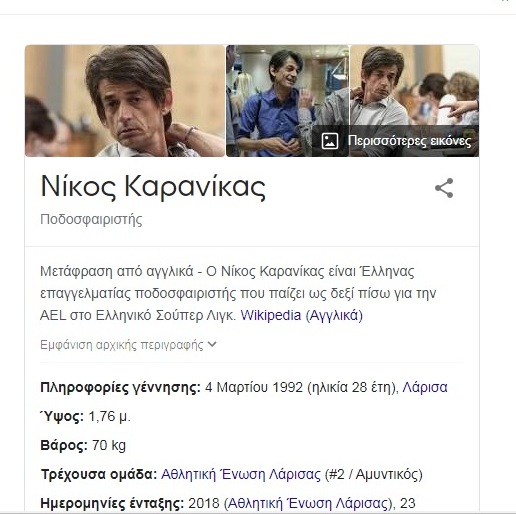Select the Πληροφορίες γέννησης label
The image size is (516, 514).
point(120,388)
